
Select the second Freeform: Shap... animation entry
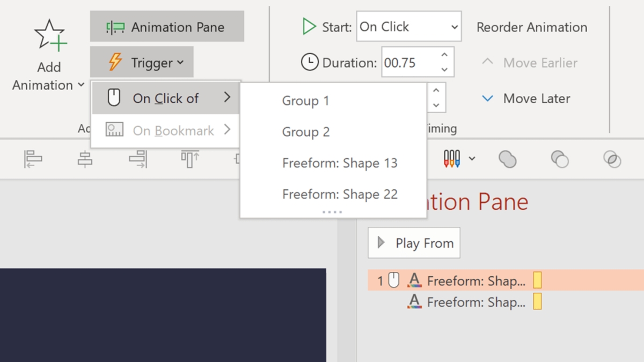tap(506, 302)
